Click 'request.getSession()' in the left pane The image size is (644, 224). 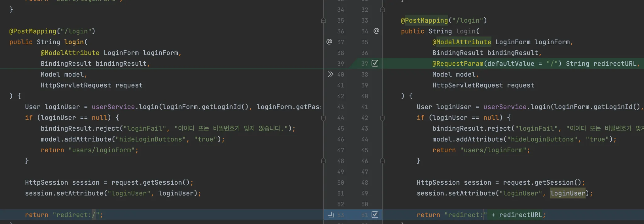[151, 182]
